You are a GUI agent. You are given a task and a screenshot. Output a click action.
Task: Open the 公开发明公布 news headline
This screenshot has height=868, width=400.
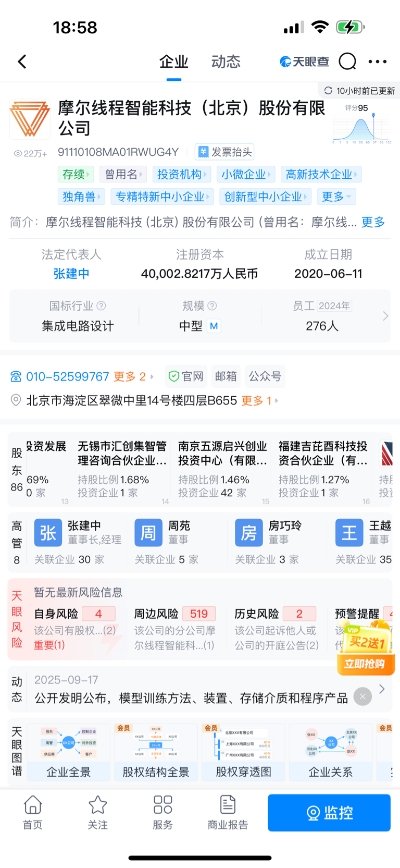click(x=191, y=698)
